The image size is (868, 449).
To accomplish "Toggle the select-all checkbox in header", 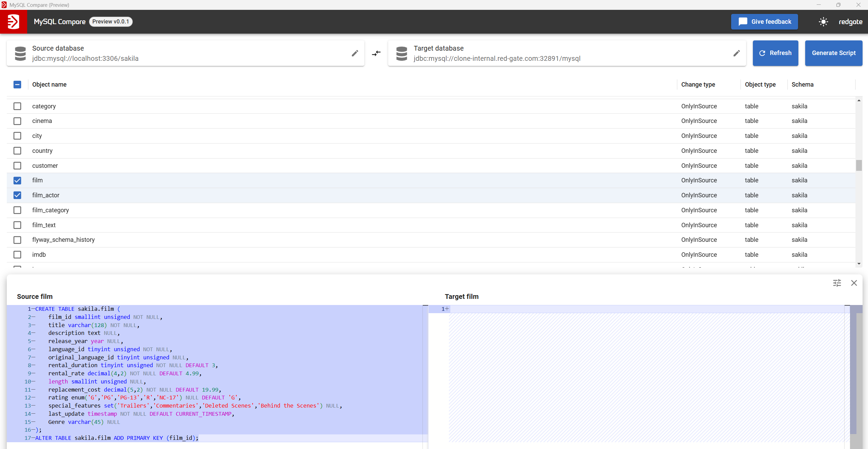I will 17,85.
